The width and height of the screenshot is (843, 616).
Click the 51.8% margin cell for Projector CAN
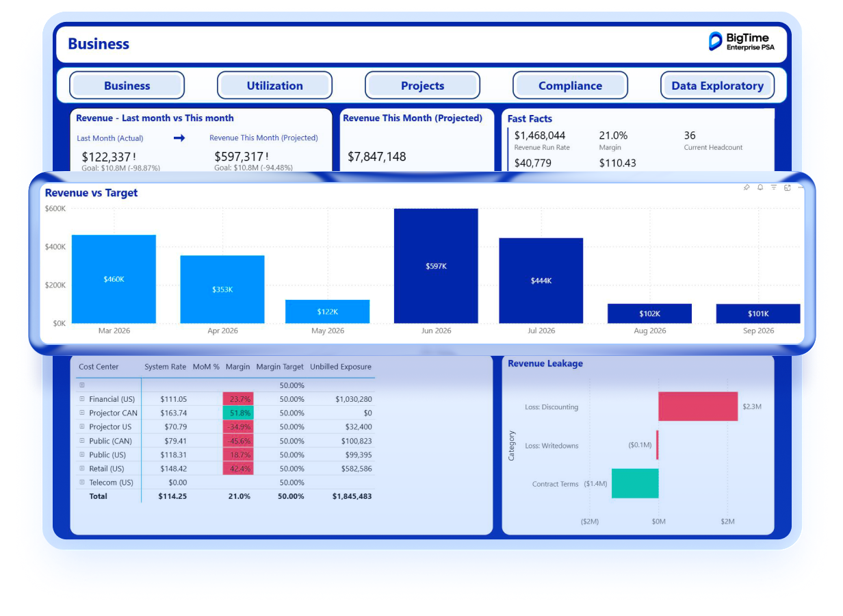coord(238,413)
